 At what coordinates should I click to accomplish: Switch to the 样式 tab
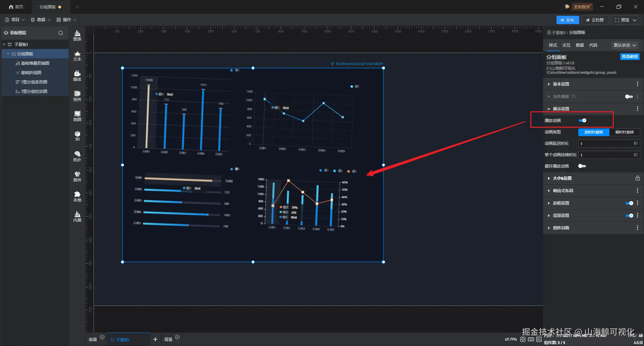click(553, 45)
